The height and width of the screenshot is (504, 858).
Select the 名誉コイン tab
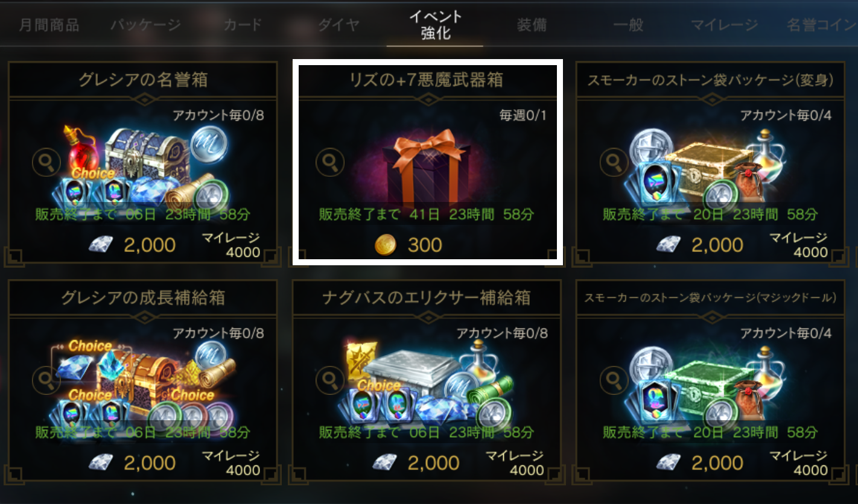tap(822, 25)
